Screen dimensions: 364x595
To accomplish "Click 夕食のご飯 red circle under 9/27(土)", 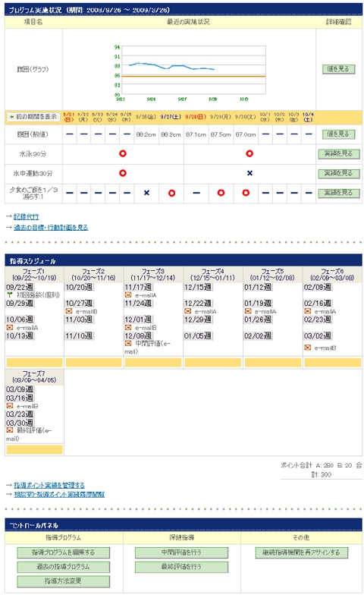I will pos(171,193).
